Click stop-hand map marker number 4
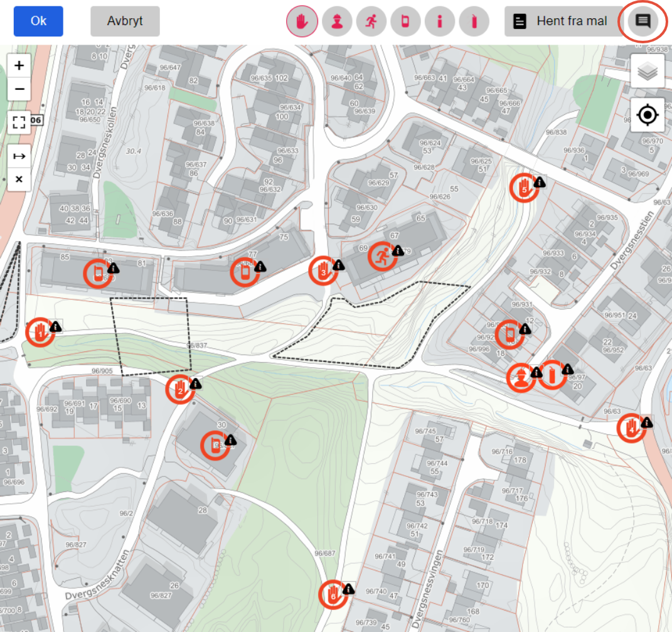672x632 pixels. (x=631, y=428)
